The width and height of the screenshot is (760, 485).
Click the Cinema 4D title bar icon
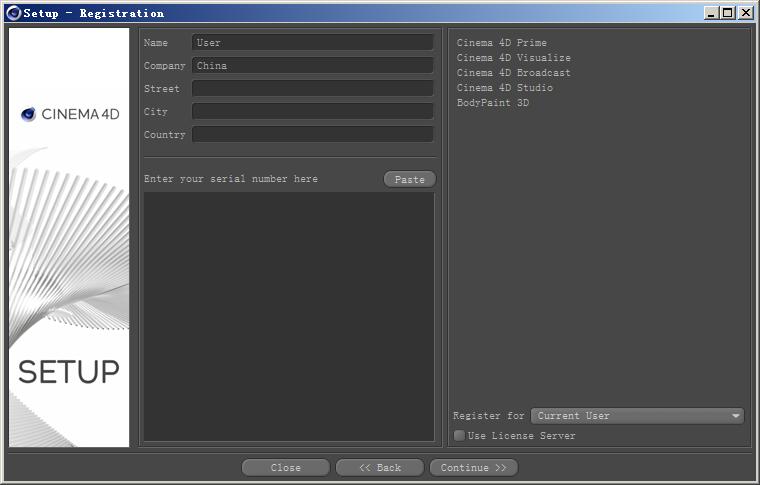pos(14,13)
